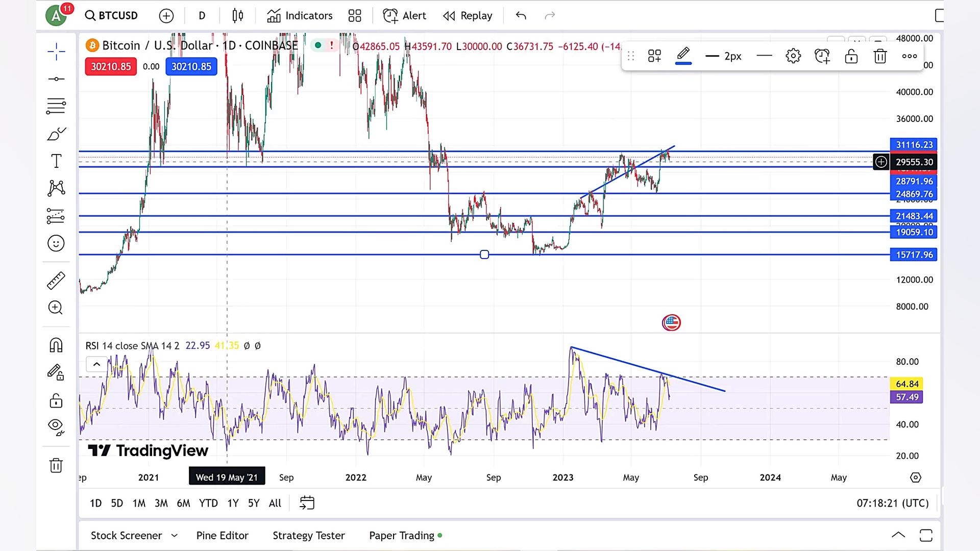The width and height of the screenshot is (980, 551).
Task: Open the go-to-date calendar
Action: (307, 503)
